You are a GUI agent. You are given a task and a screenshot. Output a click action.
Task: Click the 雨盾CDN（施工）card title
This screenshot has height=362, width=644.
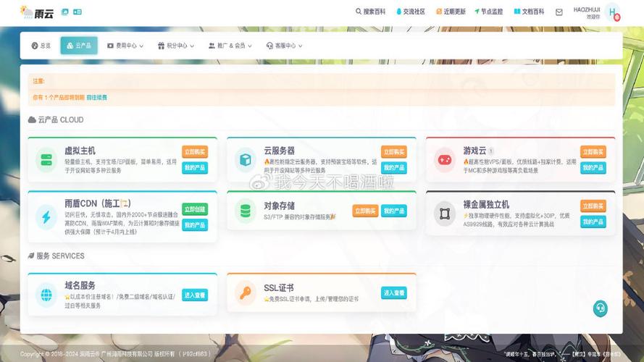[98, 203]
